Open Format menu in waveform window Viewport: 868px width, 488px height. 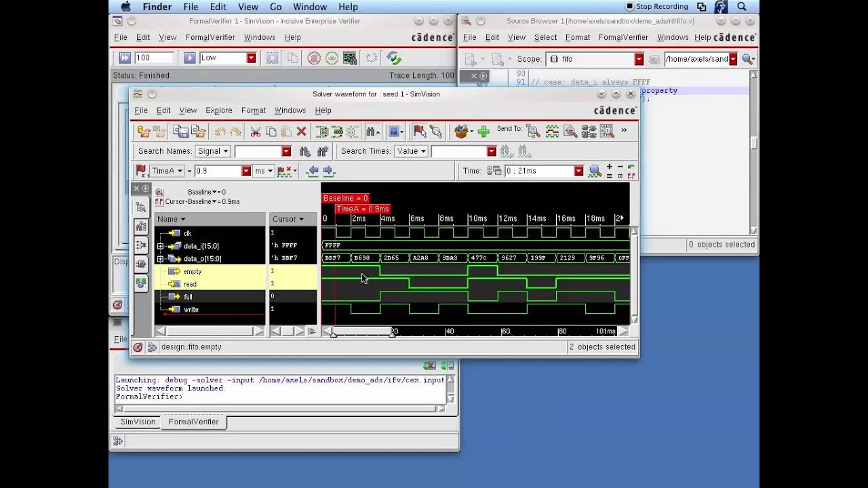(254, 110)
